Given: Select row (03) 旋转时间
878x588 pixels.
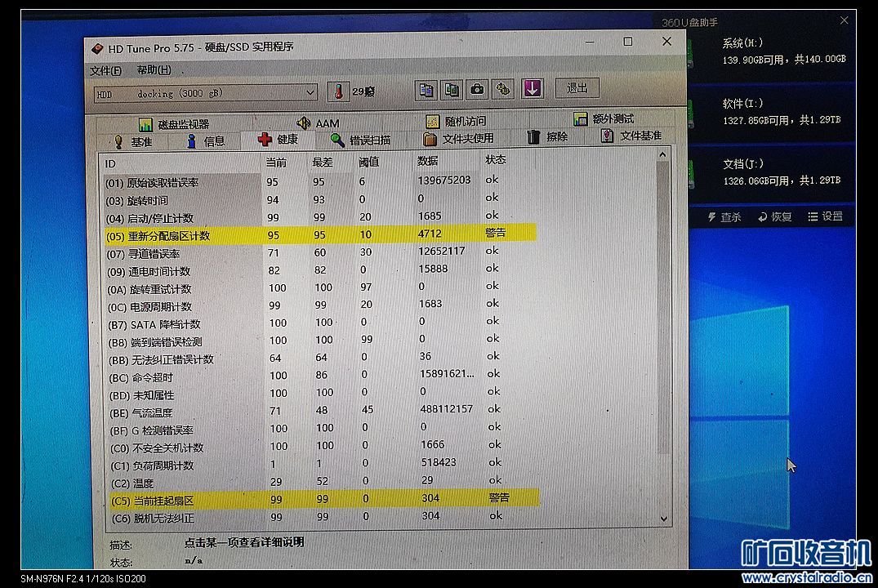Looking at the screenshot, I should point(319,199).
